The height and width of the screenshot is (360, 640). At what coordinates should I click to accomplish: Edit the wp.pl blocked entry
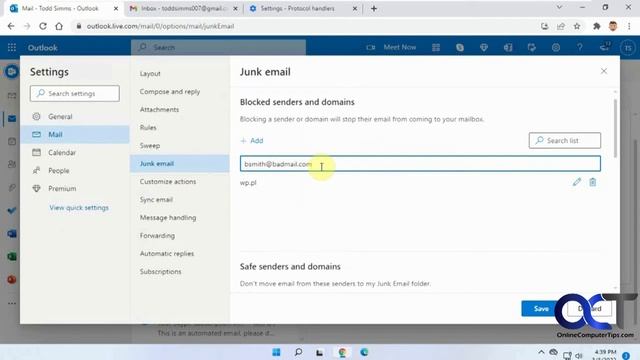(x=576, y=182)
